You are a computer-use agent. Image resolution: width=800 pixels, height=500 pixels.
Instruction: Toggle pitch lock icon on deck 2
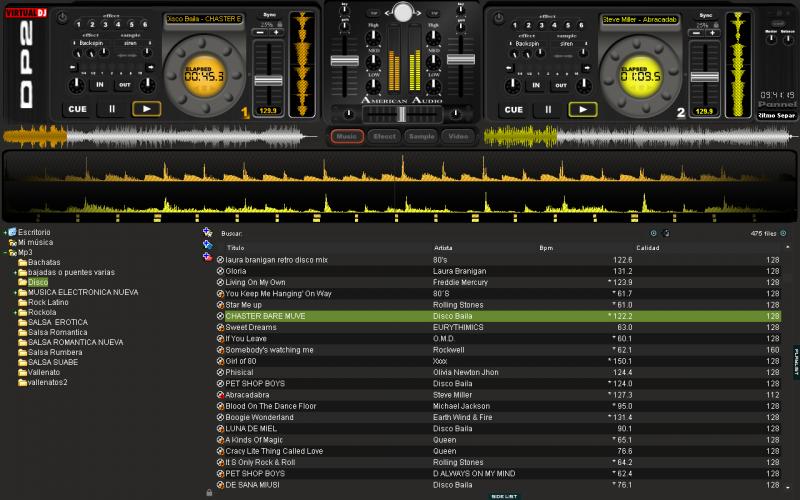pyautogui.click(x=716, y=24)
